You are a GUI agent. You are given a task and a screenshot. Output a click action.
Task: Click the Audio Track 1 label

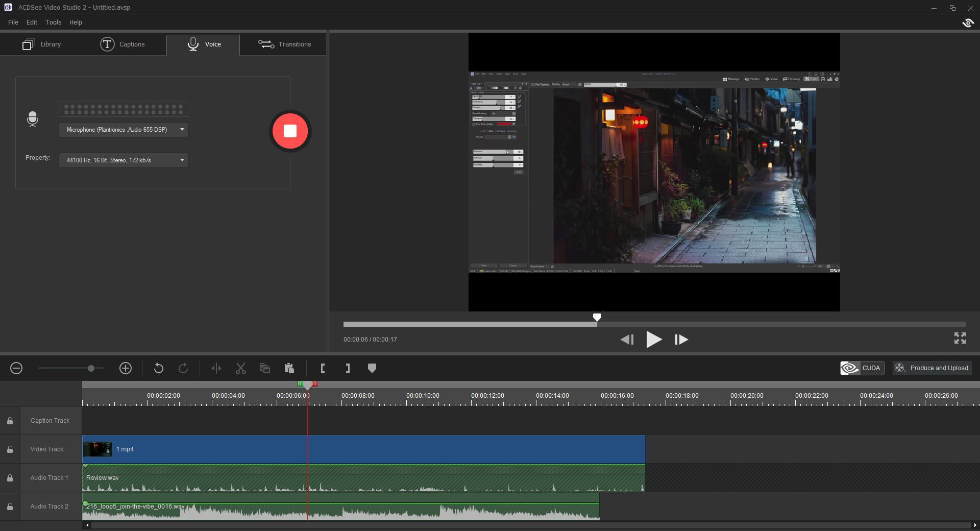pos(50,478)
